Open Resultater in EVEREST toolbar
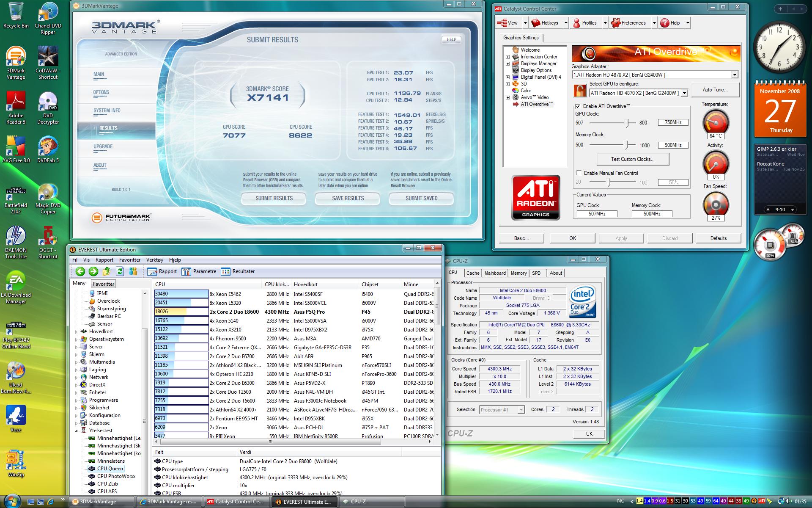This screenshot has width=812, height=508. [x=238, y=271]
